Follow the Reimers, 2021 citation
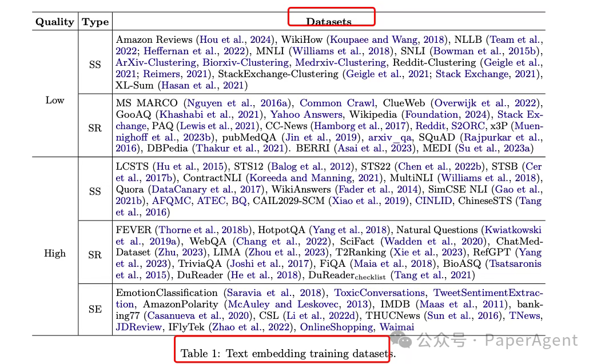 tap(175, 74)
